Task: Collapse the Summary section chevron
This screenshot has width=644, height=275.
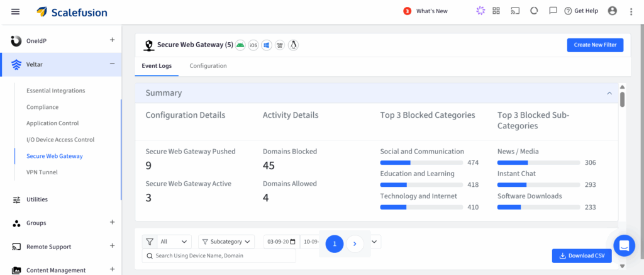Action: click(609, 93)
